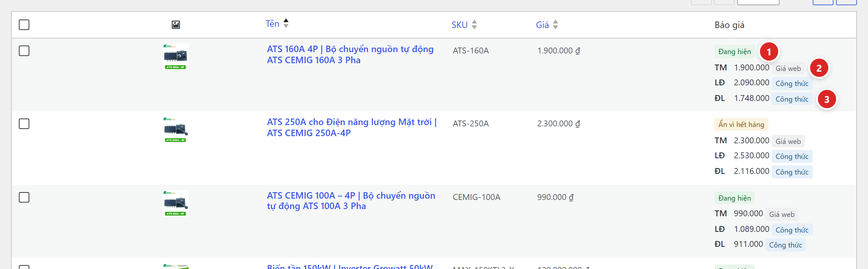This screenshot has height=269, width=868.
Task: Open the ATS 250A Điện năng lượng link
Action: (352, 127)
